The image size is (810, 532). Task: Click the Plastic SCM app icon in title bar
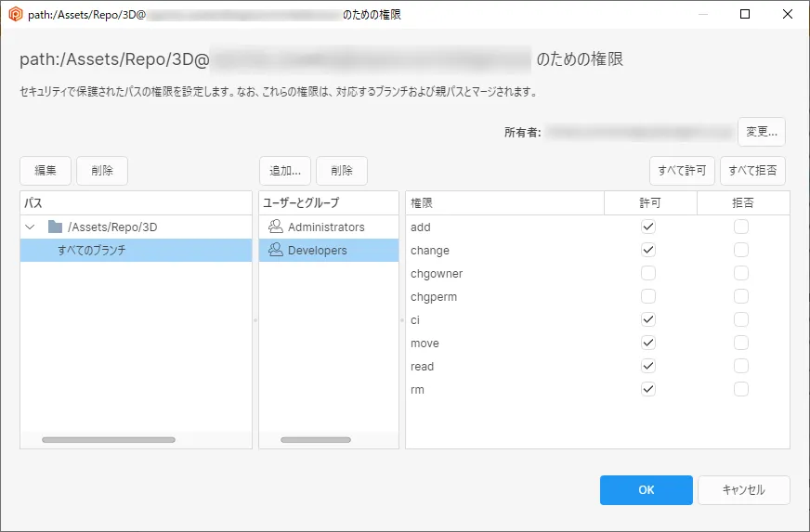(x=16, y=14)
